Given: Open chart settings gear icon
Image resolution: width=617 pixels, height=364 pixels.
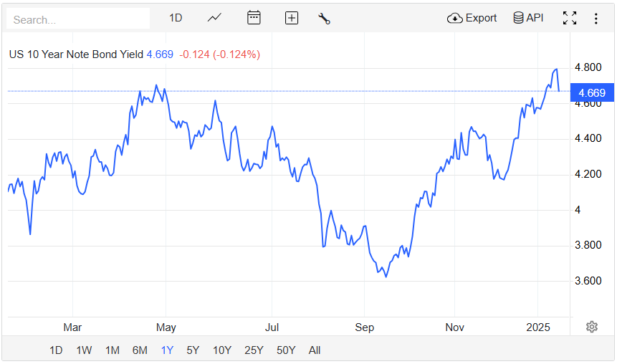Looking at the screenshot, I should (x=592, y=327).
